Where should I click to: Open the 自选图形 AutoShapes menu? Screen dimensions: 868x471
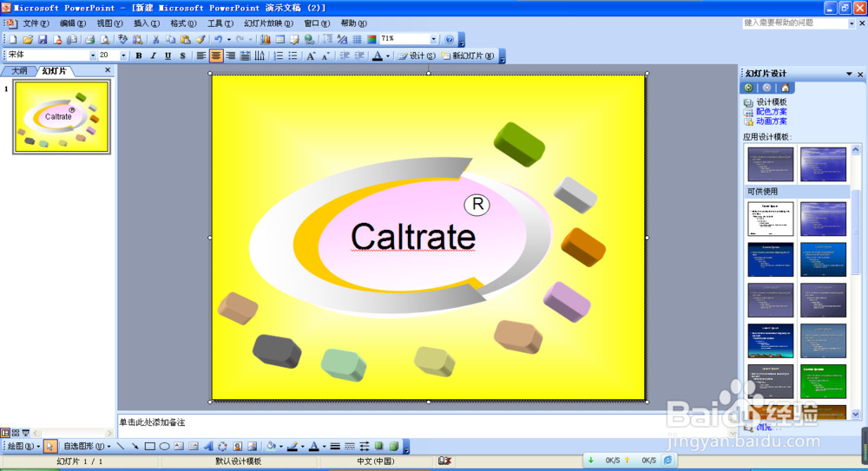pos(86,446)
